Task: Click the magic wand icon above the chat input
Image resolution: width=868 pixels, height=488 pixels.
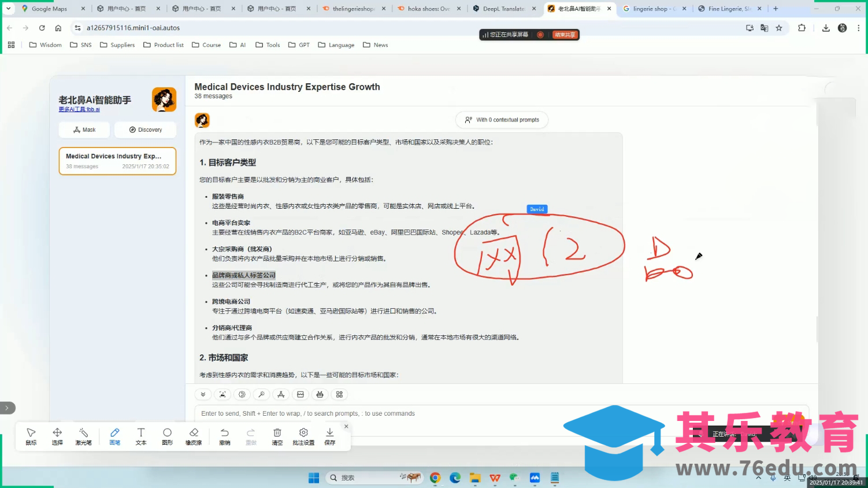Action: [261, 394]
